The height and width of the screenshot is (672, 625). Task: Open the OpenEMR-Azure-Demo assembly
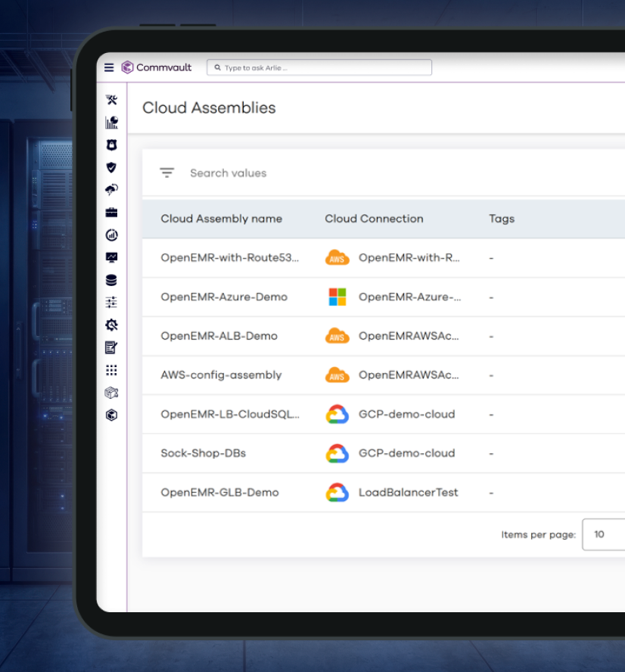(x=224, y=297)
